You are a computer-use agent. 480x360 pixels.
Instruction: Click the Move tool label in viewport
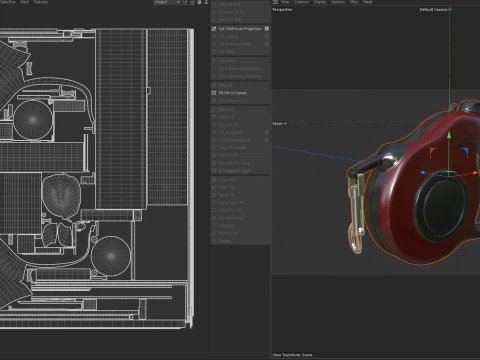(x=277, y=124)
